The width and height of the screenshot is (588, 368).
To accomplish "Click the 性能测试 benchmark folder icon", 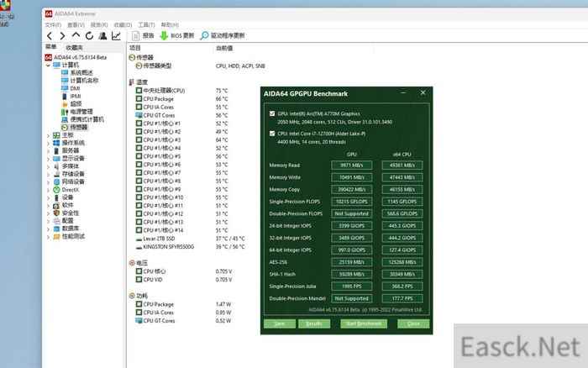I will click(x=56, y=236).
